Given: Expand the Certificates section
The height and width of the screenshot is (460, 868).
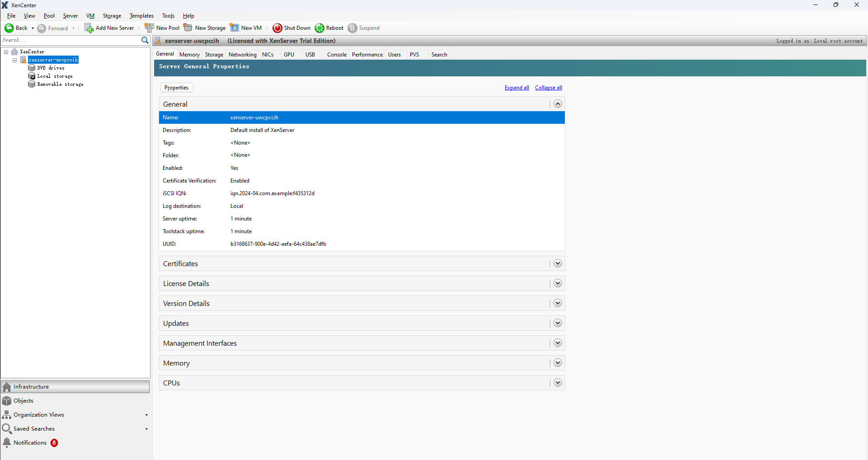Looking at the screenshot, I should pos(557,263).
